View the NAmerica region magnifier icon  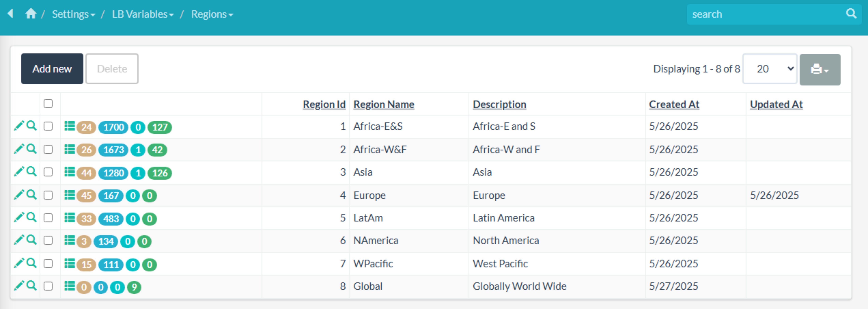(x=31, y=240)
